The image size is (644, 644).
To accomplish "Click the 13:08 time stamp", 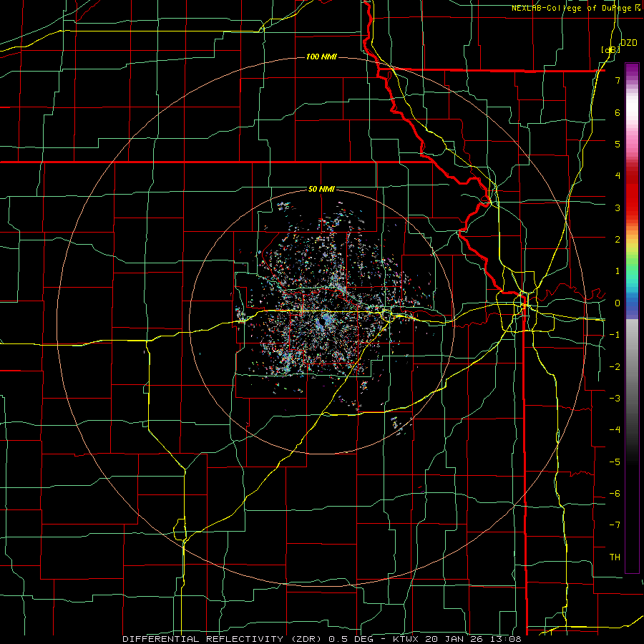I will [x=507, y=639].
